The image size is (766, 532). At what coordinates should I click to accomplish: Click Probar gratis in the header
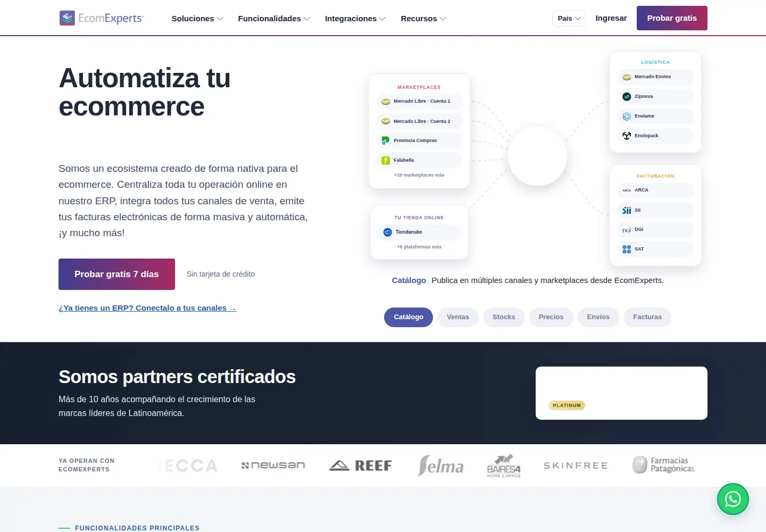[x=672, y=18]
